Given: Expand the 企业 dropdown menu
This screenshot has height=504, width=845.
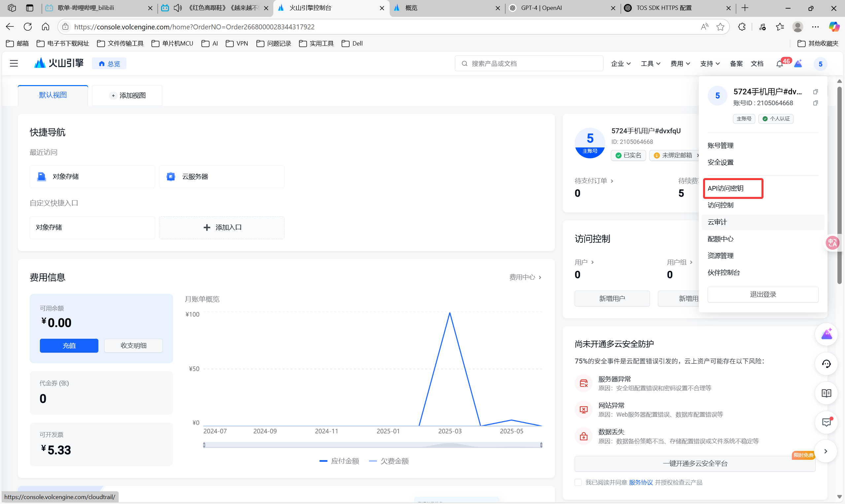Looking at the screenshot, I should (x=621, y=64).
